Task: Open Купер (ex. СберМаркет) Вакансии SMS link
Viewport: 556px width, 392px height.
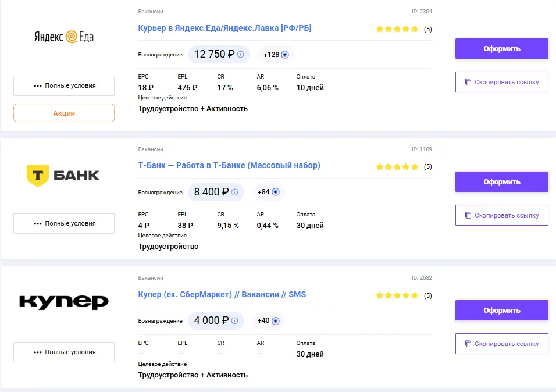Action: [x=222, y=294]
